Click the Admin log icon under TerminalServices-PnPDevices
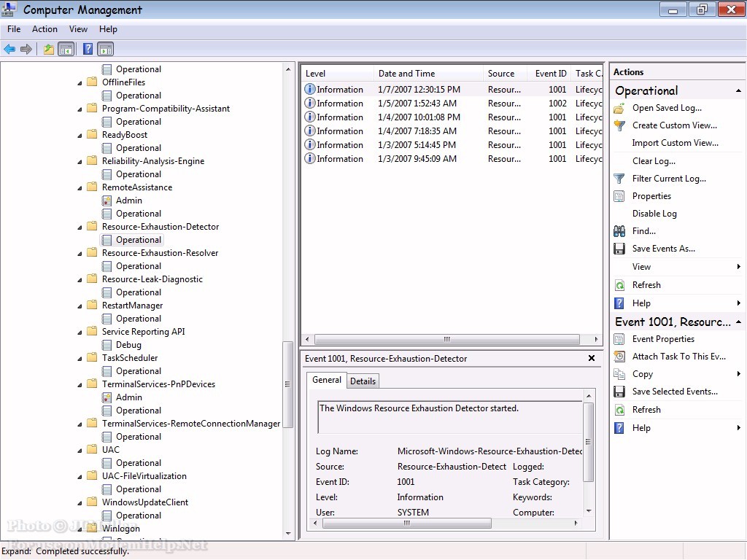The height and width of the screenshot is (560, 747). (107, 397)
